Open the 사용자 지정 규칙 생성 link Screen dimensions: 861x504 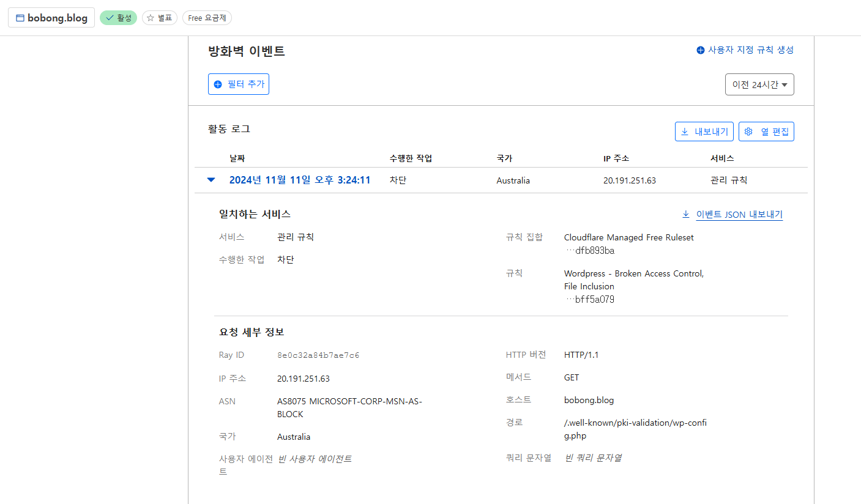coord(751,50)
